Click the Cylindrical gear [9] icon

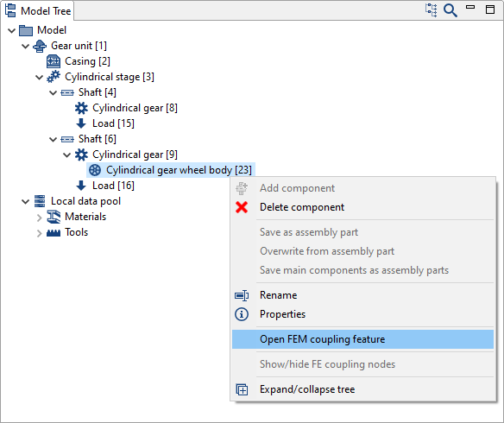[81, 155]
